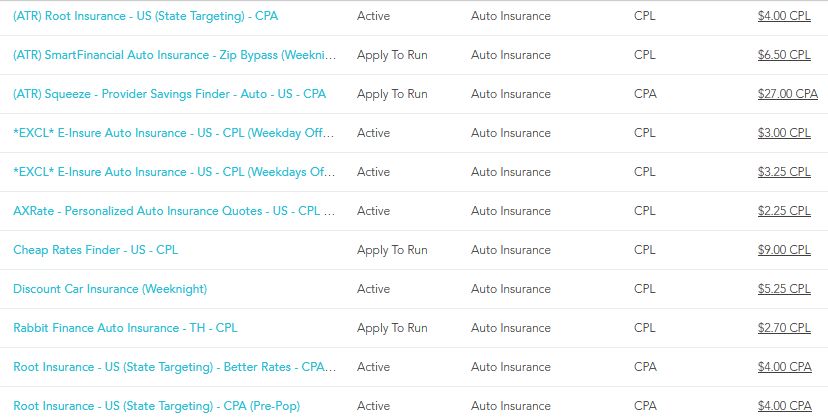Click the CPL type cell in (ATR) Root row

[645, 16]
